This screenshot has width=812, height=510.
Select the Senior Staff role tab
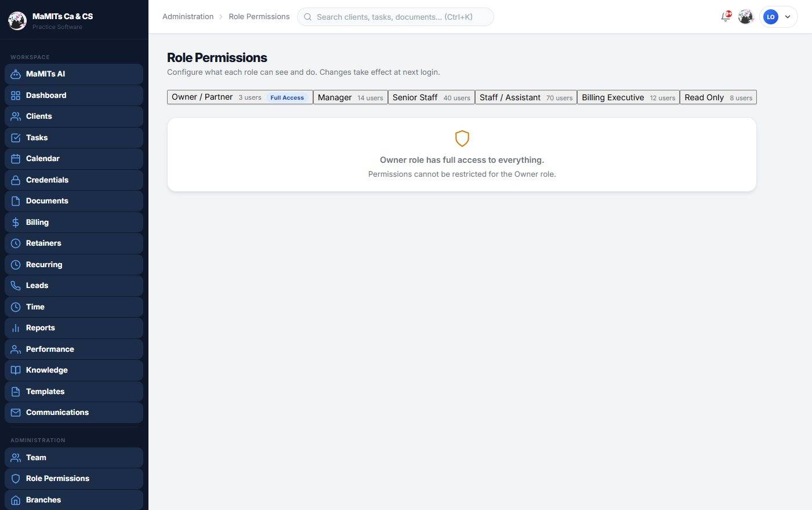pyautogui.click(x=432, y=97)
